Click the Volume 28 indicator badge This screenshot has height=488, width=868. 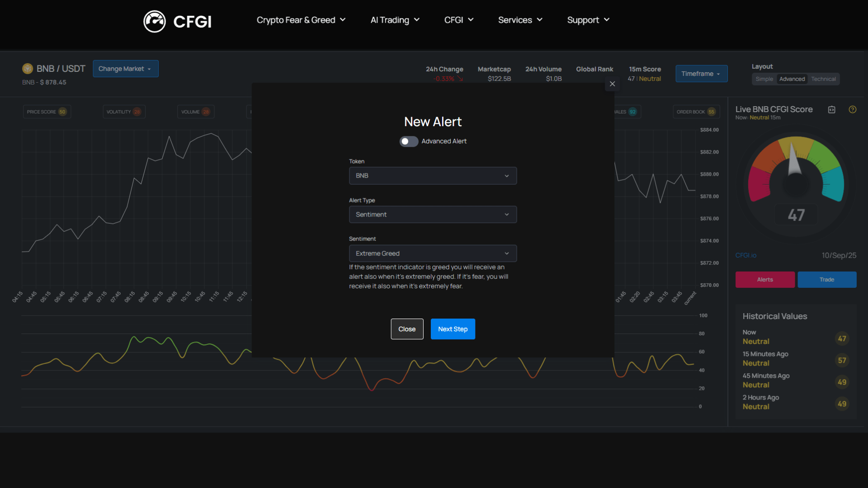(196, 112)
